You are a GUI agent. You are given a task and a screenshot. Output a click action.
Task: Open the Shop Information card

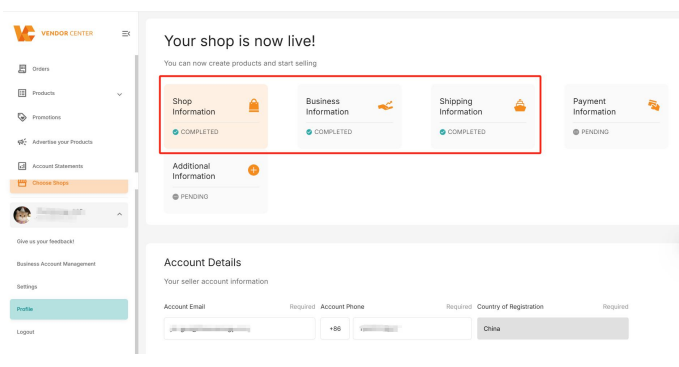[x=216, y=116]
